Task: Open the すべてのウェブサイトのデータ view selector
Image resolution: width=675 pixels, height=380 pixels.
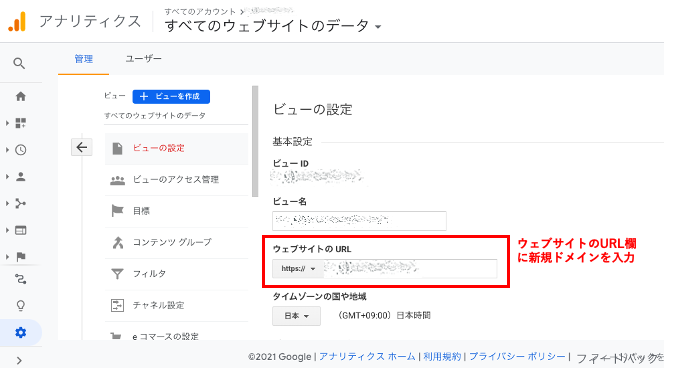Action: (273, 26)
